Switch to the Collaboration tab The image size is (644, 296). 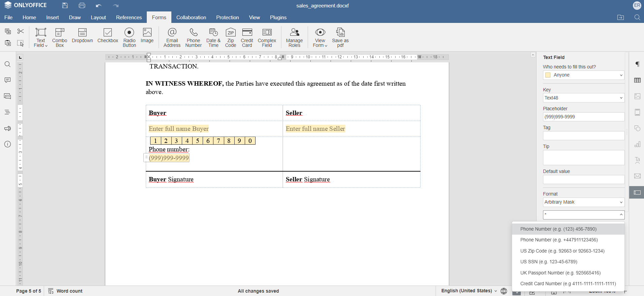coord(191,18)
